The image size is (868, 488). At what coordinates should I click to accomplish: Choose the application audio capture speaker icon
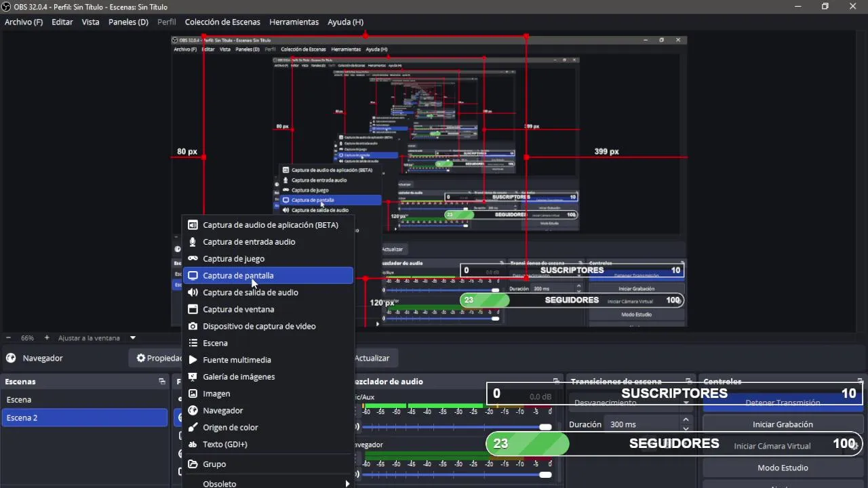click(x=193, y=225)
